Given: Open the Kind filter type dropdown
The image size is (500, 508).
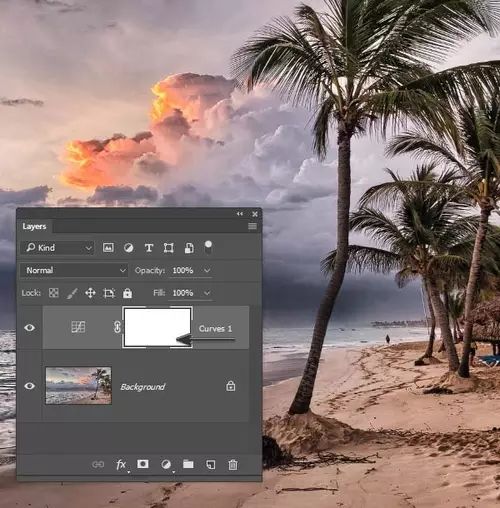Looking at the screenshot, I should (57, 248).
